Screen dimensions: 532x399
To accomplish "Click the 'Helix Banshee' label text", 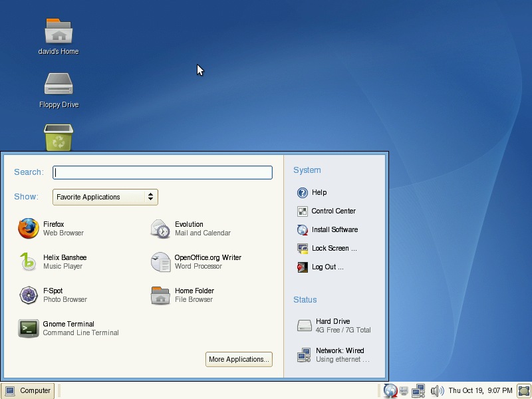I will 65,257.
